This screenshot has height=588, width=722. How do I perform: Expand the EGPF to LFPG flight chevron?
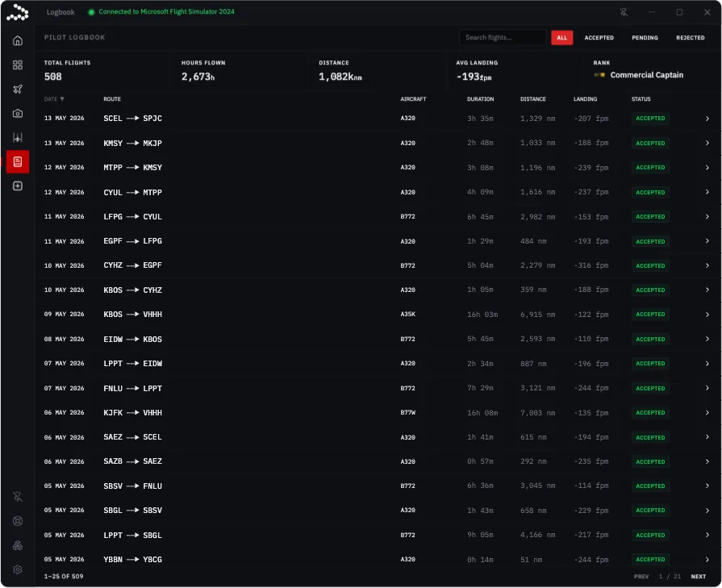coord(707,241)
